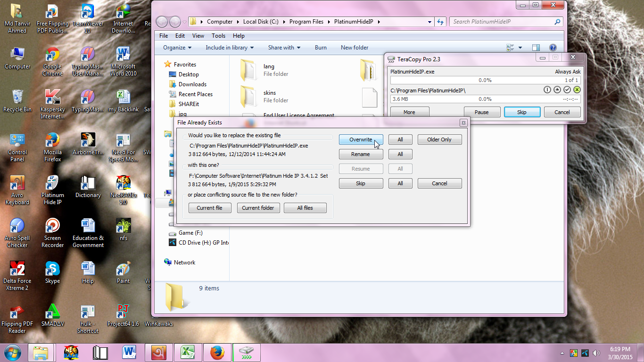The image size is (644, 362).
Task: Click the Avro Keyboard taskbar icon
Action: click(x=158, y=353)
